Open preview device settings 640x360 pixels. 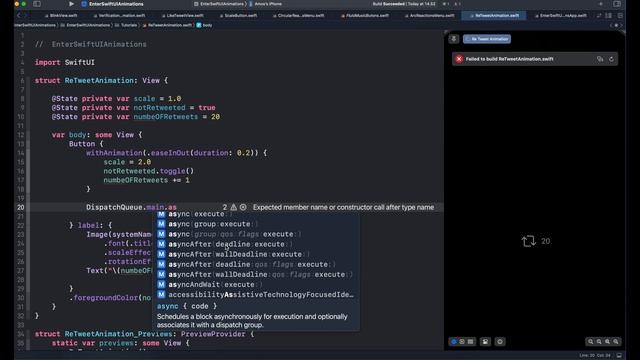click(x=485, y=342)
